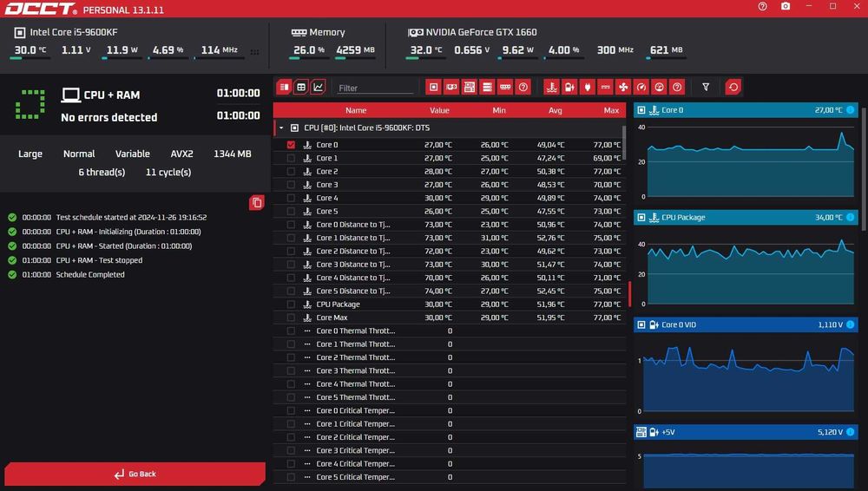Click the graphs panel vertical scrollbar

[865, 167]
